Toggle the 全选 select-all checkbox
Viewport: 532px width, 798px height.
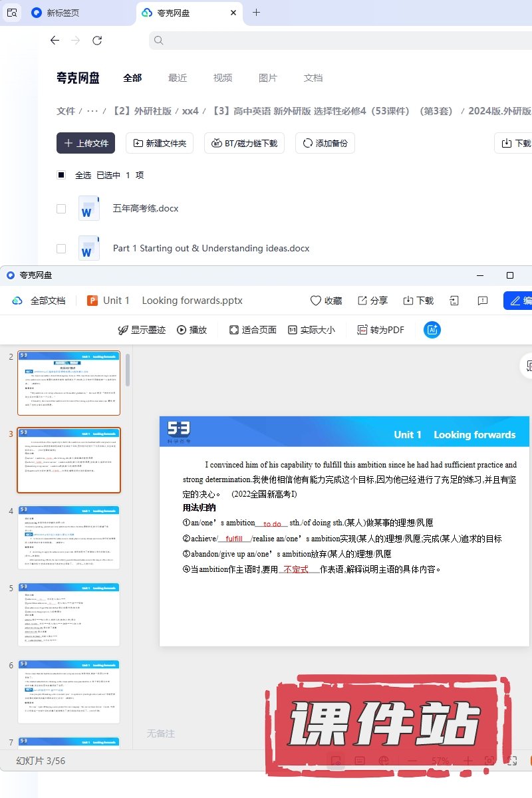point(61,175)
